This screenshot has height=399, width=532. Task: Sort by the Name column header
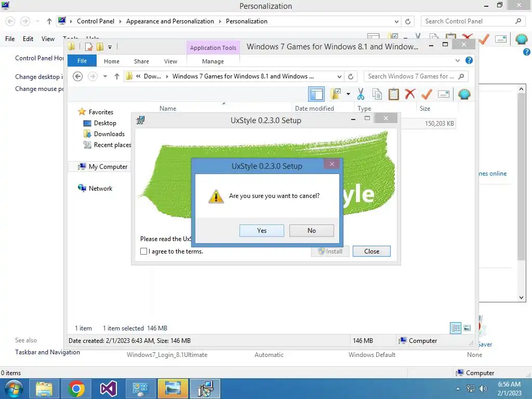(x=168, y=108)
